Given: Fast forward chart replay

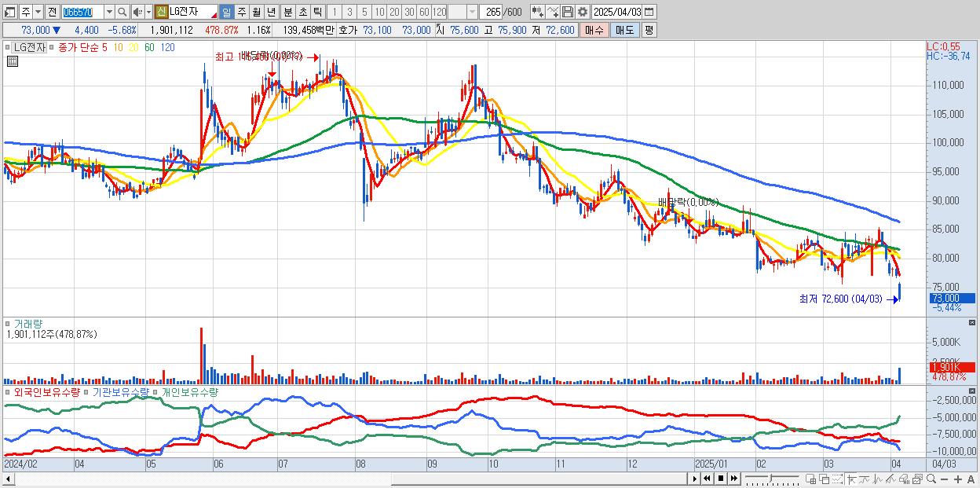Looking at the screenshot, I should pos(733,479).
